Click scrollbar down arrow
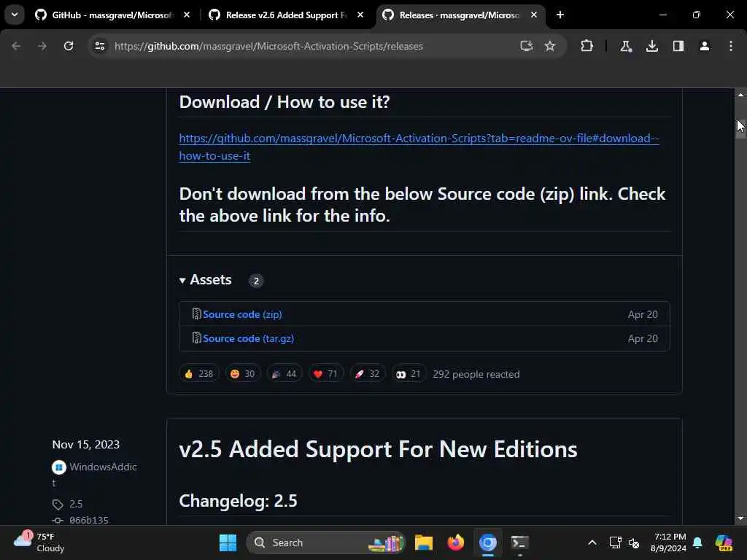Screen dimensions: 747x560 [741, 518]
